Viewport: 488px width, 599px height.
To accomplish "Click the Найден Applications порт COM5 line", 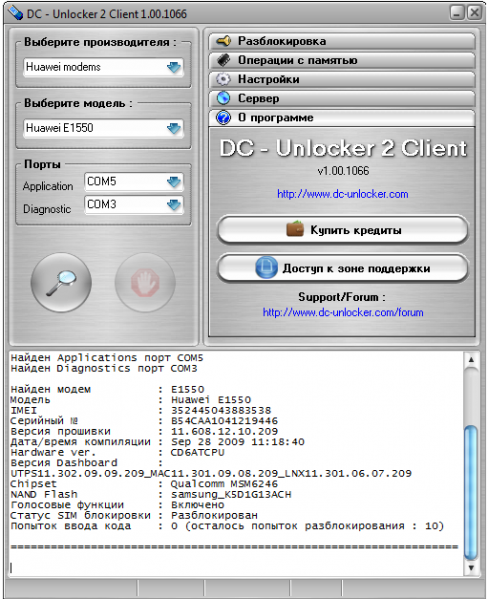I will [107, 358].
